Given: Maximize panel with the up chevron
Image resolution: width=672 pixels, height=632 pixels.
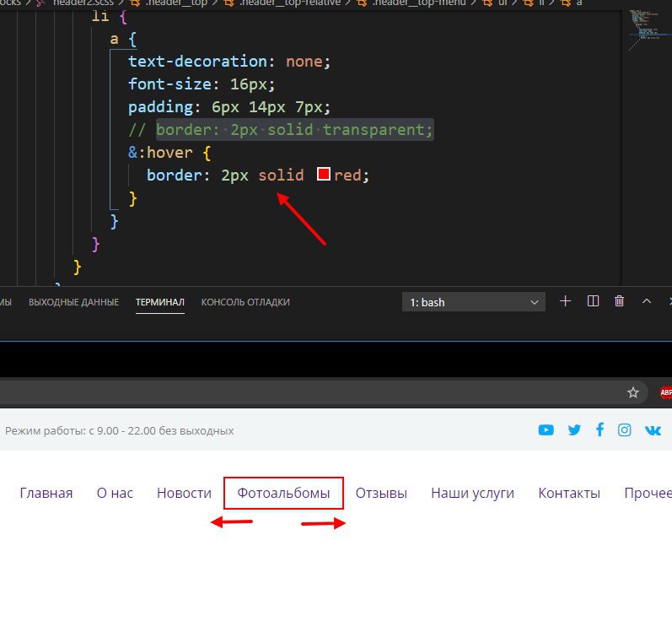Looking at the screenshot, I should pos(647,301).
